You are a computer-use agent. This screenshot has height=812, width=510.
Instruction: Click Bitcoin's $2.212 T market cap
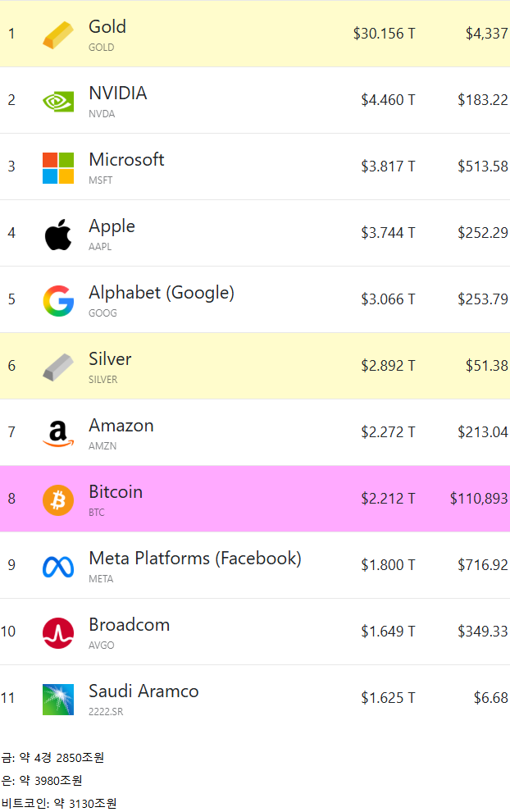pyautogui.click(x=388, y=498)
